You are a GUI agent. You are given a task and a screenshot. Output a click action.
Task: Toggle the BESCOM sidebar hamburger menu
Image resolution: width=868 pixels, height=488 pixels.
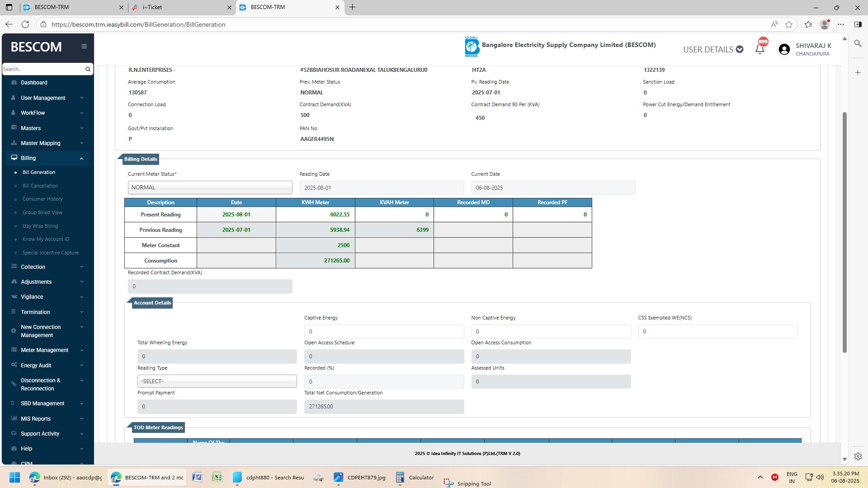pyautogui.click(x=84, y=46)
